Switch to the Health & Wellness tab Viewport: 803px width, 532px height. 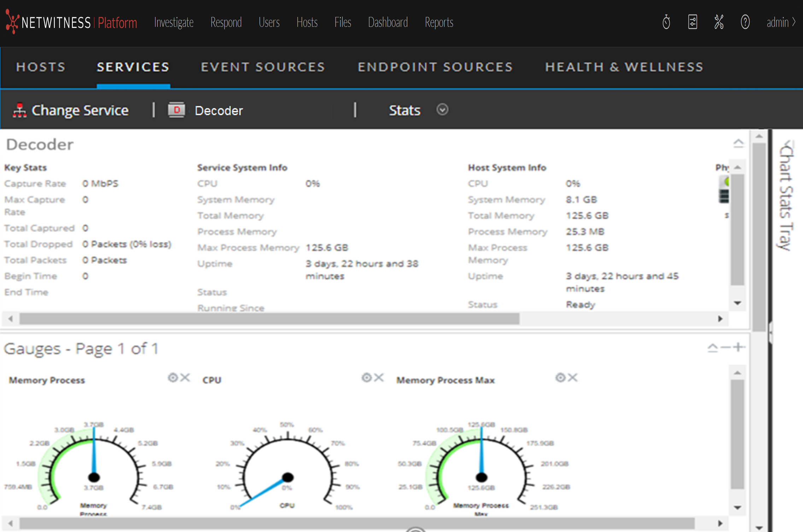pos(624,67)
